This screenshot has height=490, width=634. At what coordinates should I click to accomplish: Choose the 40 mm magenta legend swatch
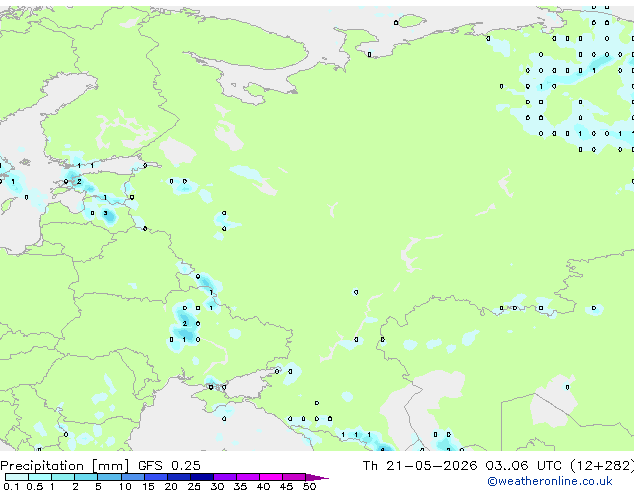click(271, 477)
